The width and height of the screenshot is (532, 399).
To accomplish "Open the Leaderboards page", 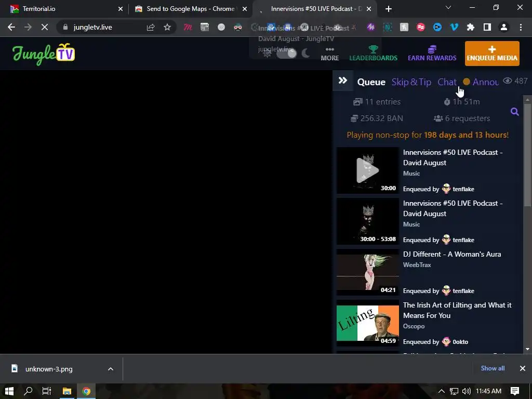I will coord(373,54).
